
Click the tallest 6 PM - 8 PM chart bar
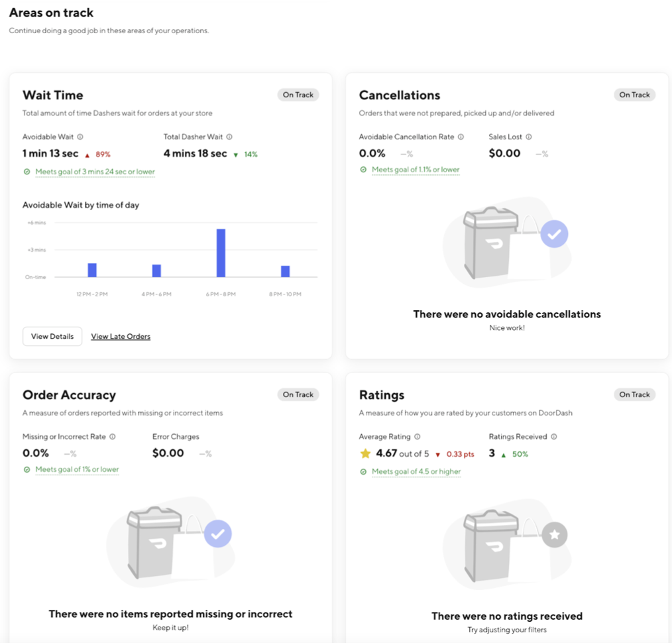[x=220, y=252]
